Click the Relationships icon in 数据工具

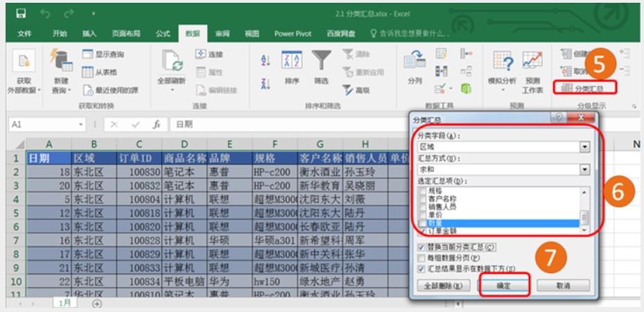coord(466,71)
